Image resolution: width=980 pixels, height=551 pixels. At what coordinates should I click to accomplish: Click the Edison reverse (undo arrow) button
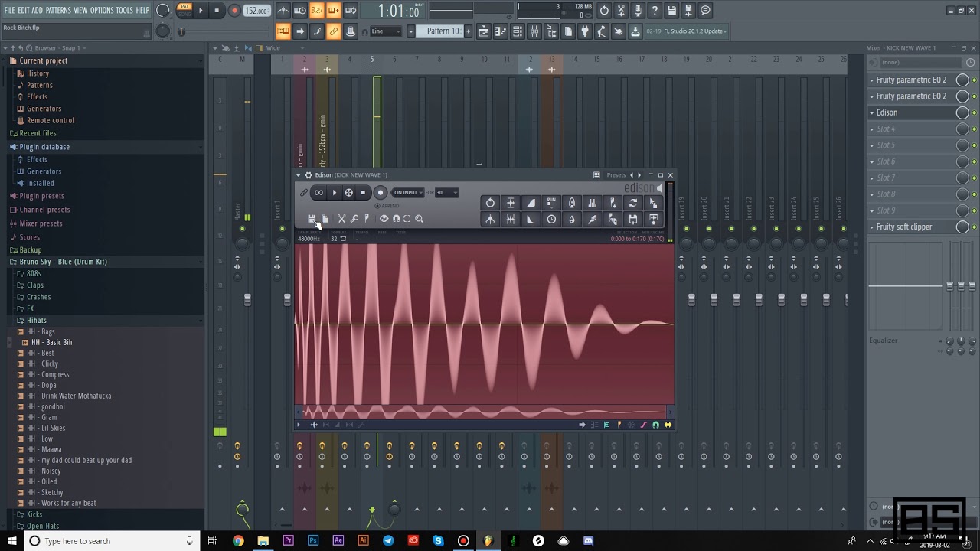(490, 203)
